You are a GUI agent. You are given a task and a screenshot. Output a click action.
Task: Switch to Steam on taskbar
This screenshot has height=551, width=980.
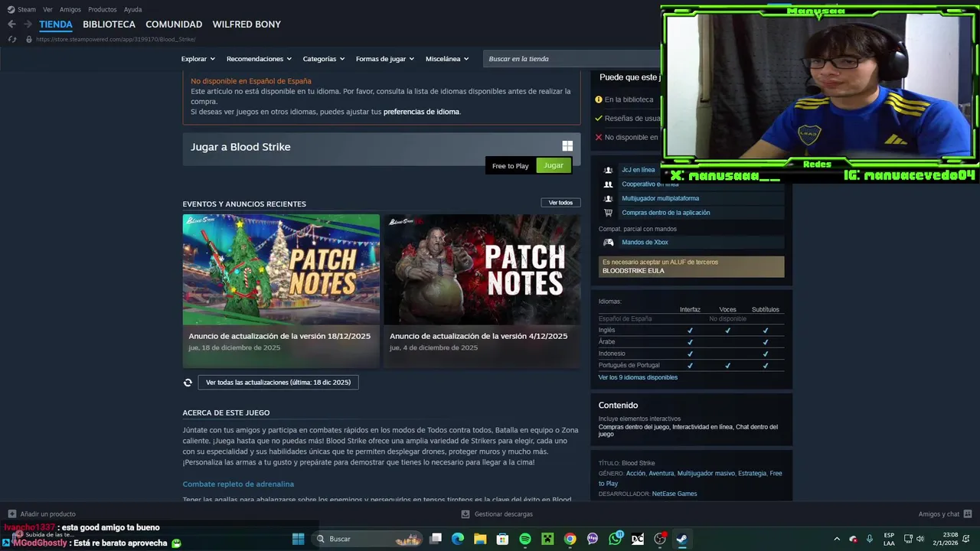click(681, 539)
